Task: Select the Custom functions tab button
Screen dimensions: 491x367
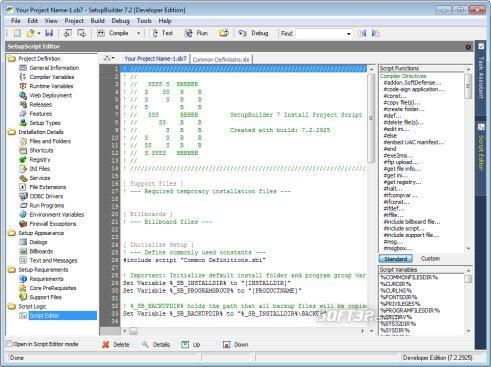Action: point(430,259)
